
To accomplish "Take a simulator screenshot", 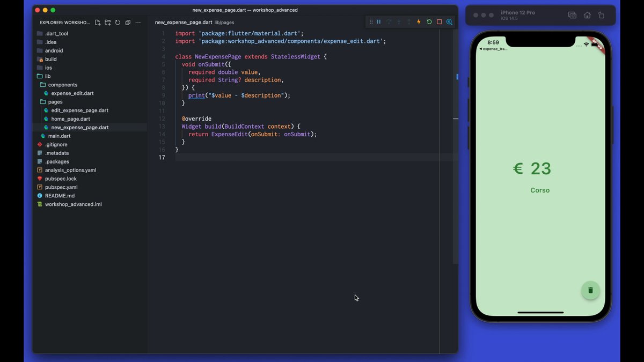I will pos(572,16).
